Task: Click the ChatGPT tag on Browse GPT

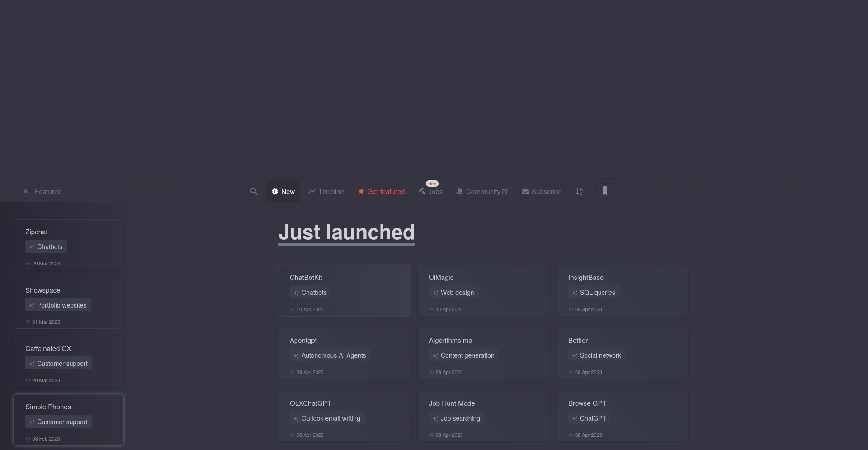Action: 590,418
